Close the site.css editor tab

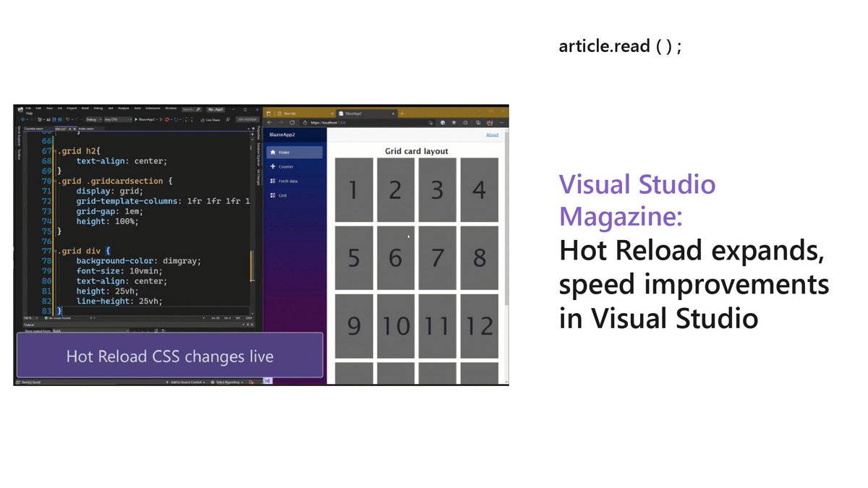[x=75, y=129]
